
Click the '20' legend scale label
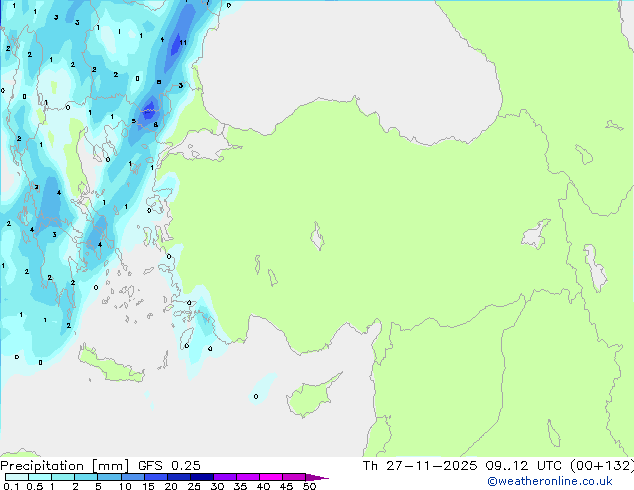click(x=171, y=486)
